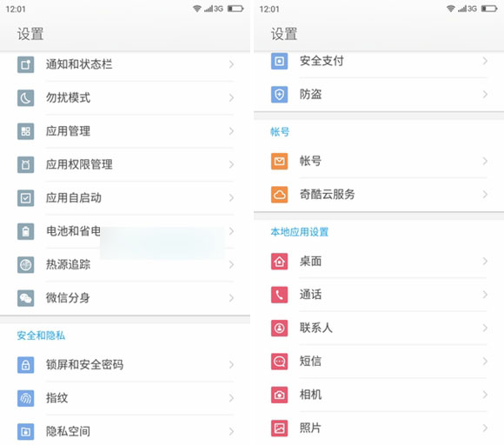Tap the 照片 picture icon
Viewport: 504px width, 445px height.
tap(279, 428)
